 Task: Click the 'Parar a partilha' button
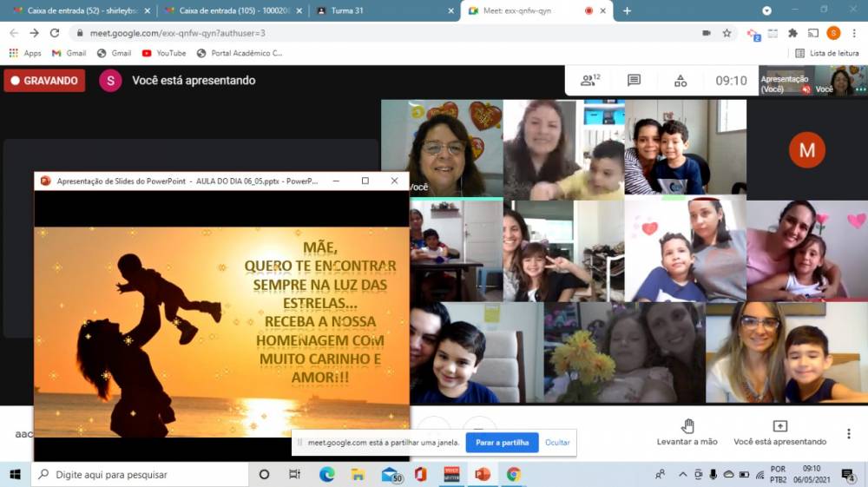[x=502, y=443]
